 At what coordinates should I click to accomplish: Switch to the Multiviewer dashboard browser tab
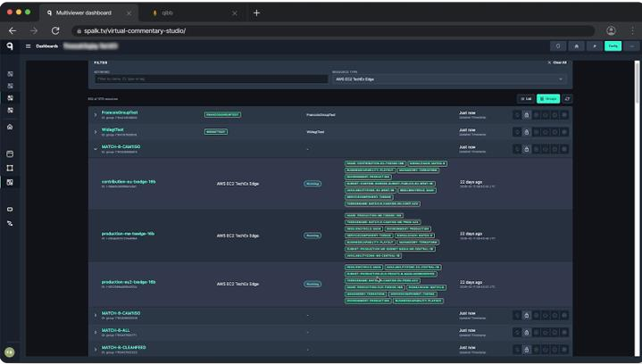[x=88, y=13]
